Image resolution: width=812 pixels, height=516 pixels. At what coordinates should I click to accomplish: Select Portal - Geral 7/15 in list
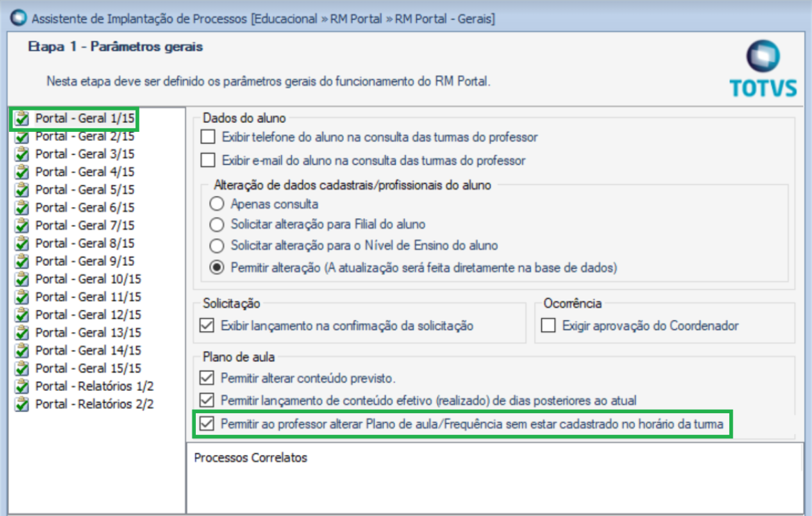pos(85,226)
